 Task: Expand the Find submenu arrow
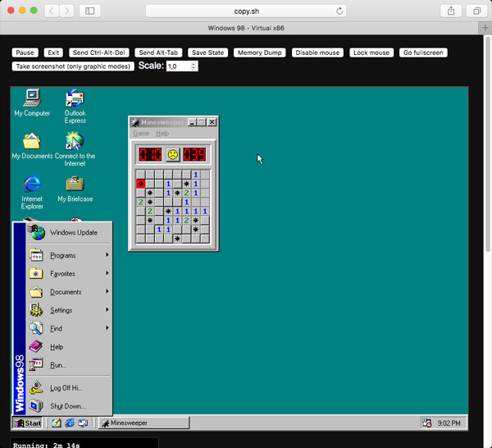point(107,327)
